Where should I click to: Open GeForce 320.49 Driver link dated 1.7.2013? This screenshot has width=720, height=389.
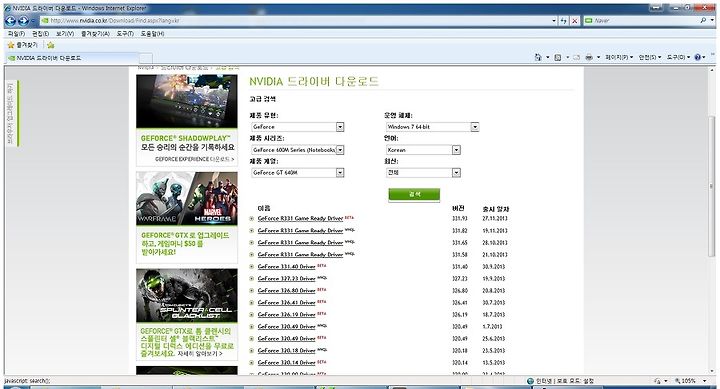(287, 327)
